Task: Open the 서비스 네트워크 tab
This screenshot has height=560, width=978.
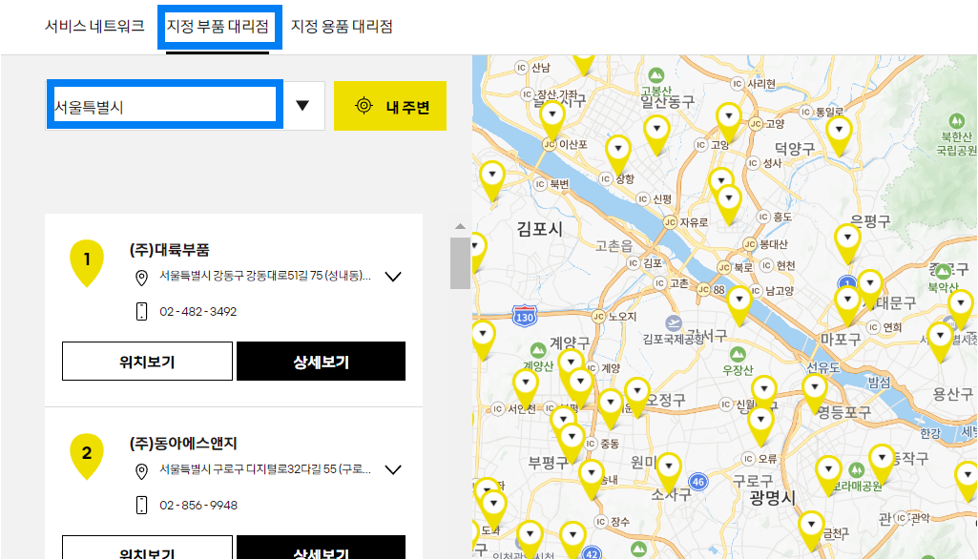Action: (94, 26)
